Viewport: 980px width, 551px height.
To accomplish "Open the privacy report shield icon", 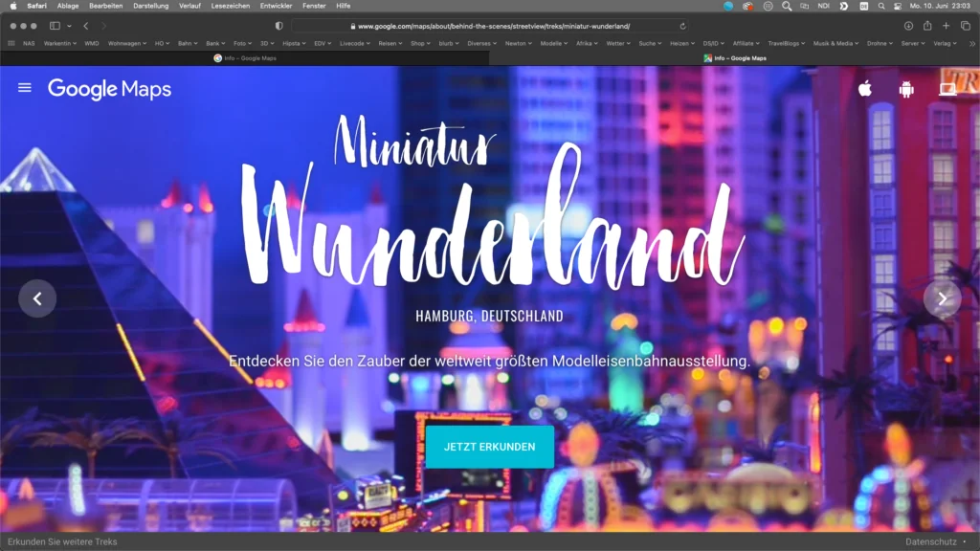I will point(278,26).
